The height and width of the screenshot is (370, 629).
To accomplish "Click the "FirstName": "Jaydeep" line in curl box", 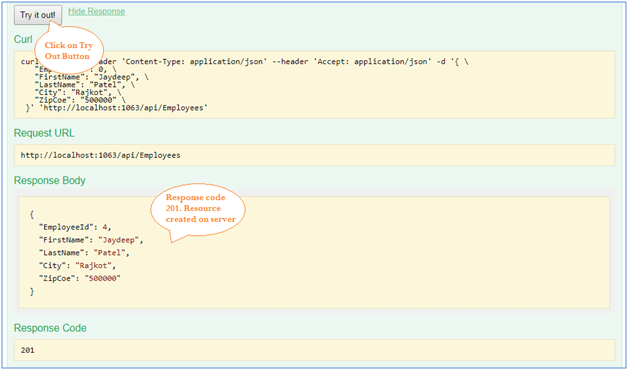I will [x=92, y=77].
